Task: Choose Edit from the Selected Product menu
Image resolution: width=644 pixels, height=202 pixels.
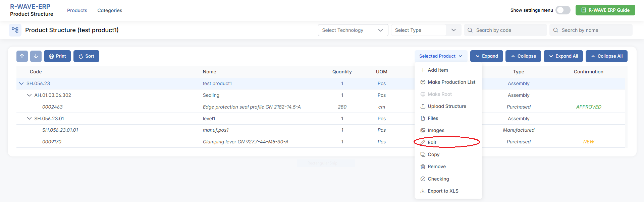Action: [x=432, y=142]
